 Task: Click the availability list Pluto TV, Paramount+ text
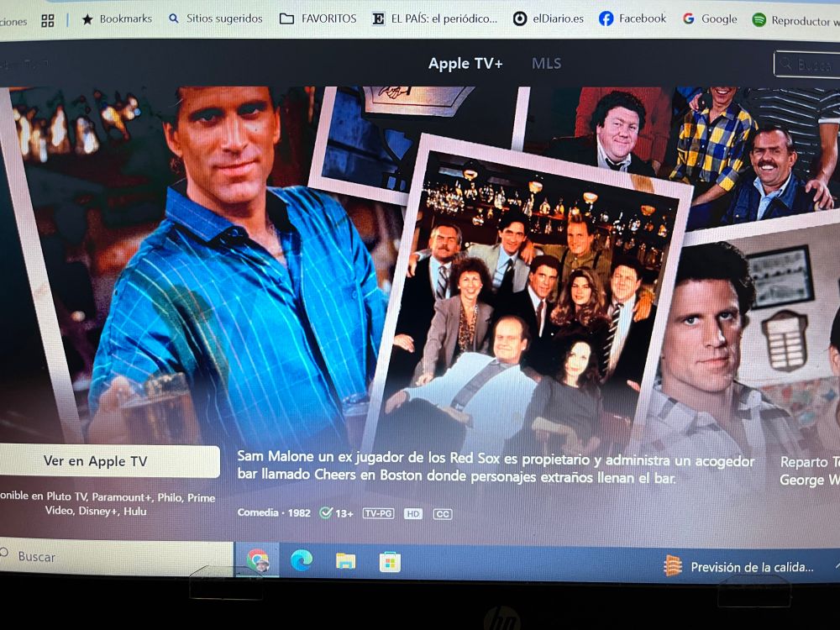[108, 503]
